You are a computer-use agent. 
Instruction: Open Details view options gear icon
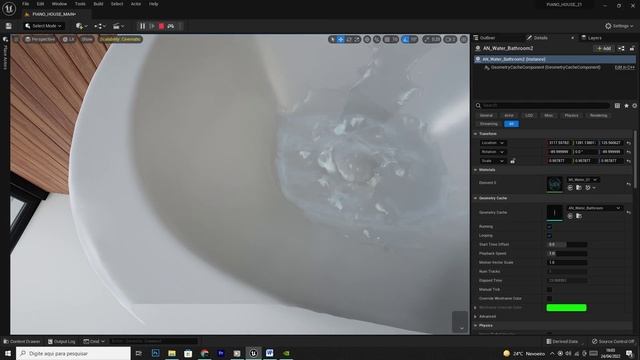tap(634, 106)
